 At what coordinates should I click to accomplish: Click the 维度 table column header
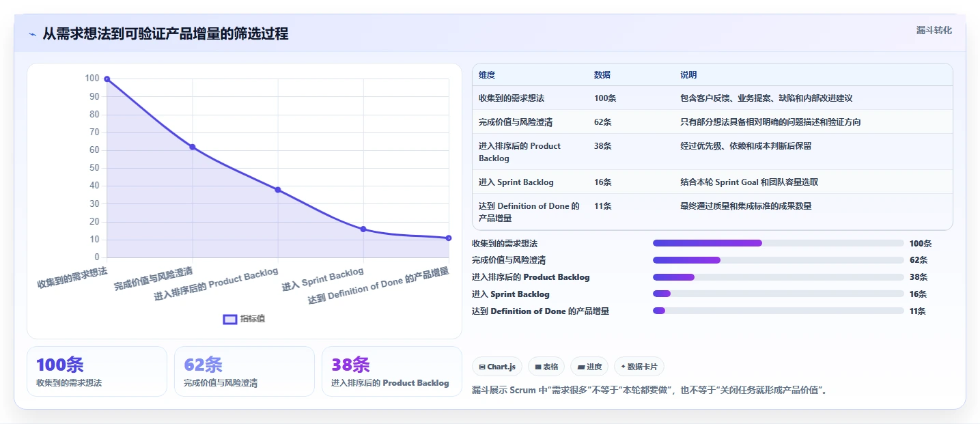[487, 75]
